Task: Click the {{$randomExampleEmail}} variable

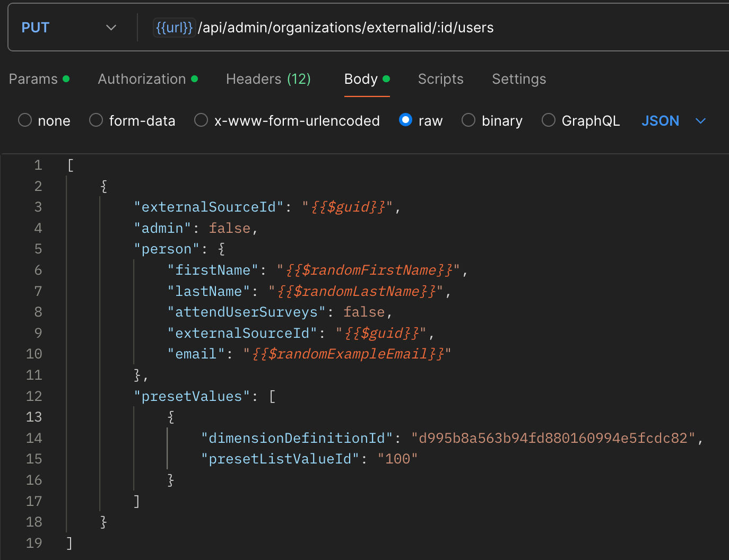Action: (348, 354)
